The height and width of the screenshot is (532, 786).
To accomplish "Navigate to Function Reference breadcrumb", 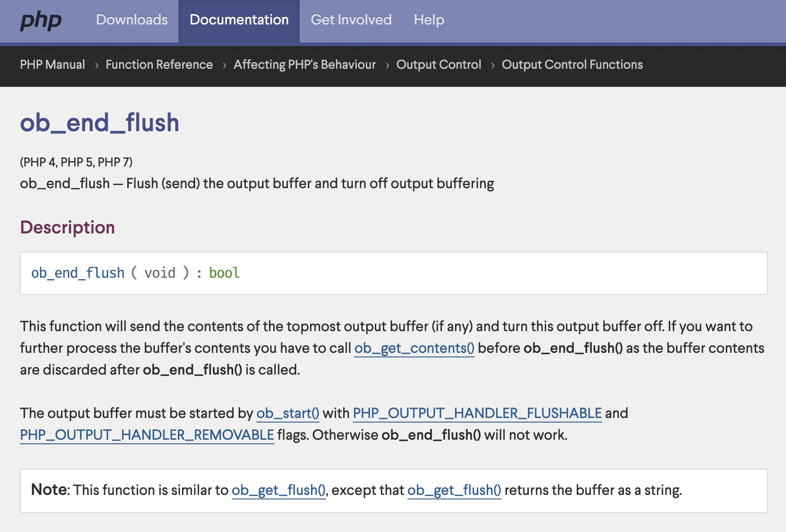I will [159, 65].
